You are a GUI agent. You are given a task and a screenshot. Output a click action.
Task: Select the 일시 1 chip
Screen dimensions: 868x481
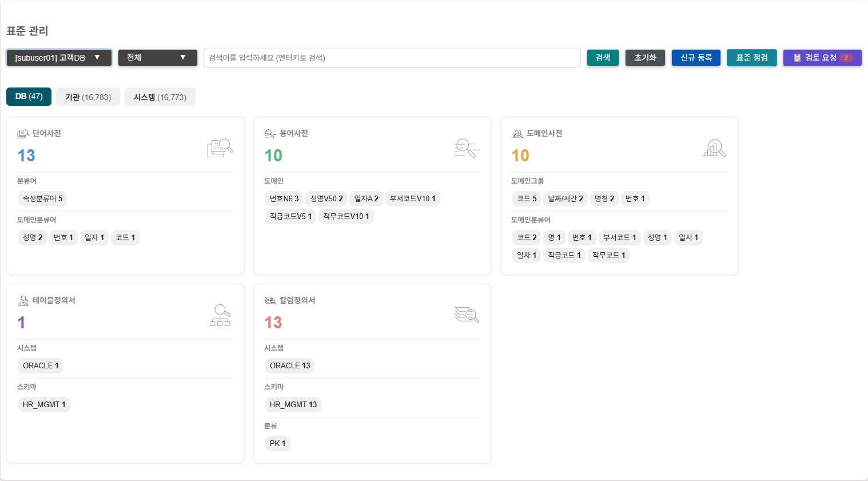click(x=688, y=237)
